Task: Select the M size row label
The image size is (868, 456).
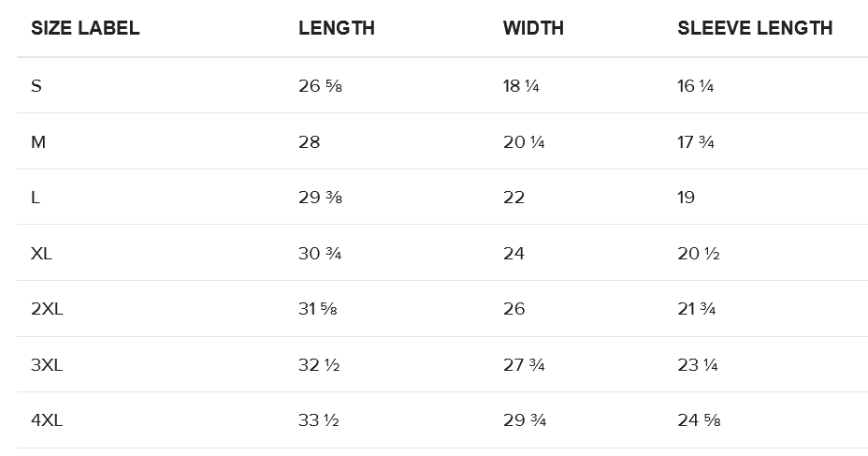Action: pos(38,142)
